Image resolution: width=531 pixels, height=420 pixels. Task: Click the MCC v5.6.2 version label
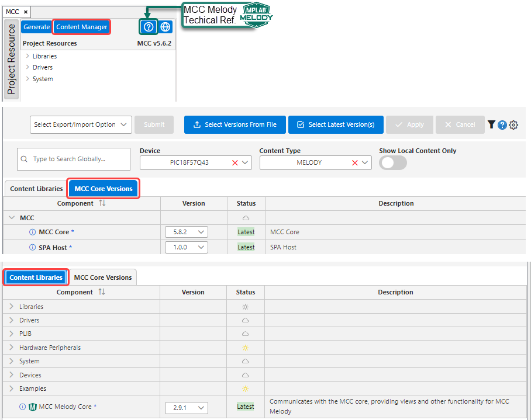pyautogui.click(x=154, y=43)
